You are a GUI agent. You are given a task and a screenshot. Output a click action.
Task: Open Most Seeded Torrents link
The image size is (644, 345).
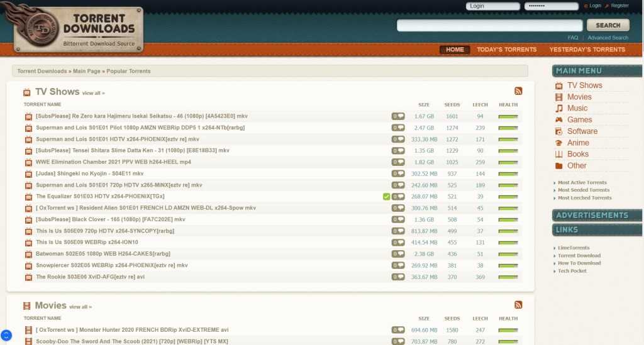coord(583,190)
